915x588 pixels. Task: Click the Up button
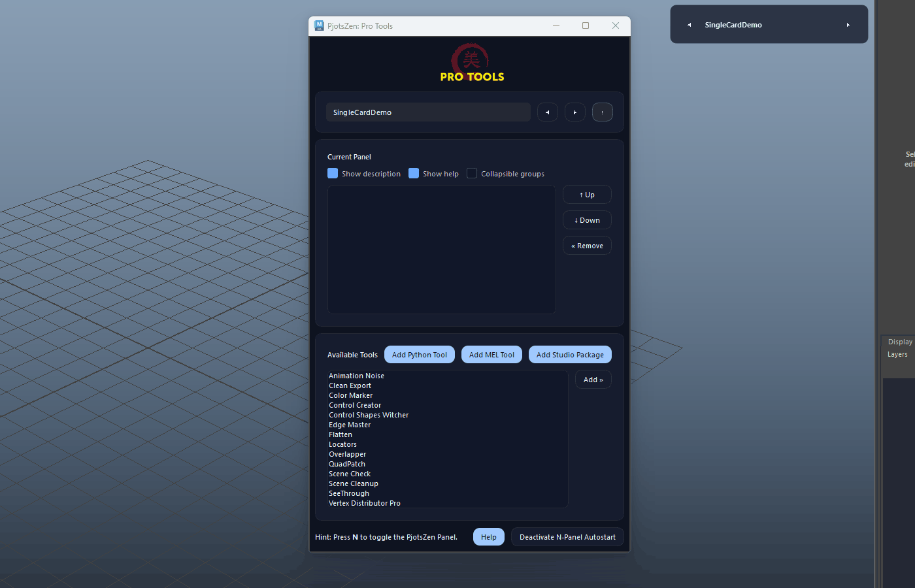(587, 195)
